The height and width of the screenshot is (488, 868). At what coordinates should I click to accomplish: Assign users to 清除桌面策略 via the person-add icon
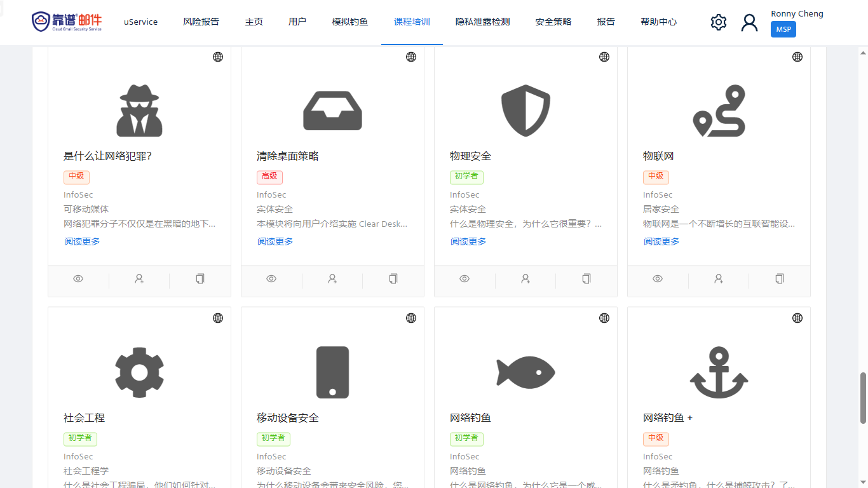[x=332, y=279]
